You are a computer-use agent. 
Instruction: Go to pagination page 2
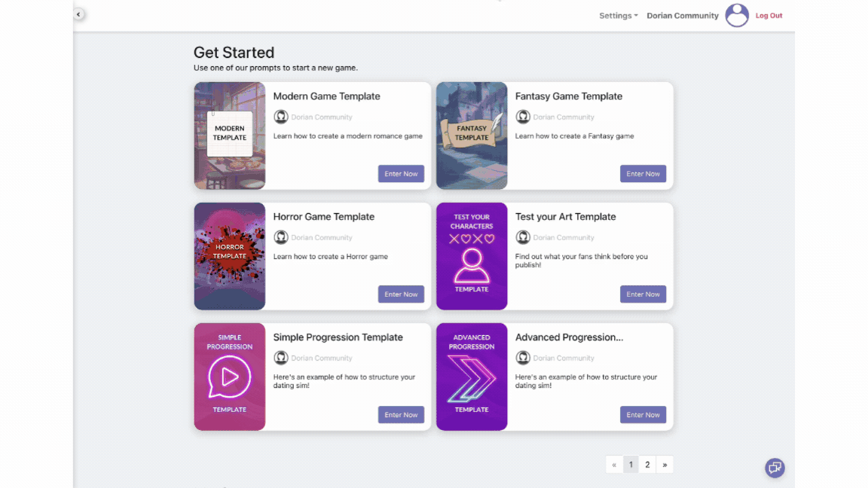[647, 465]
